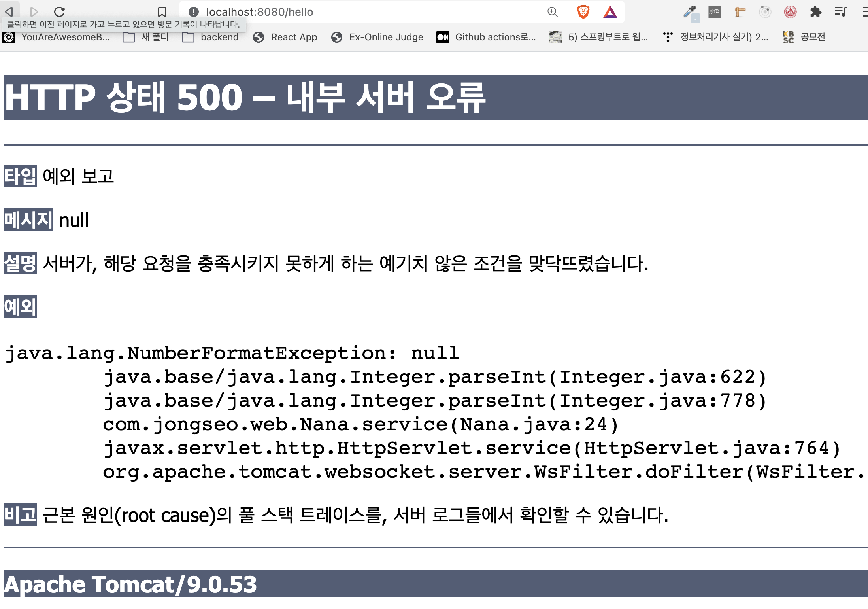
Task: Click the browser back arrow
Action: (9, 11)
